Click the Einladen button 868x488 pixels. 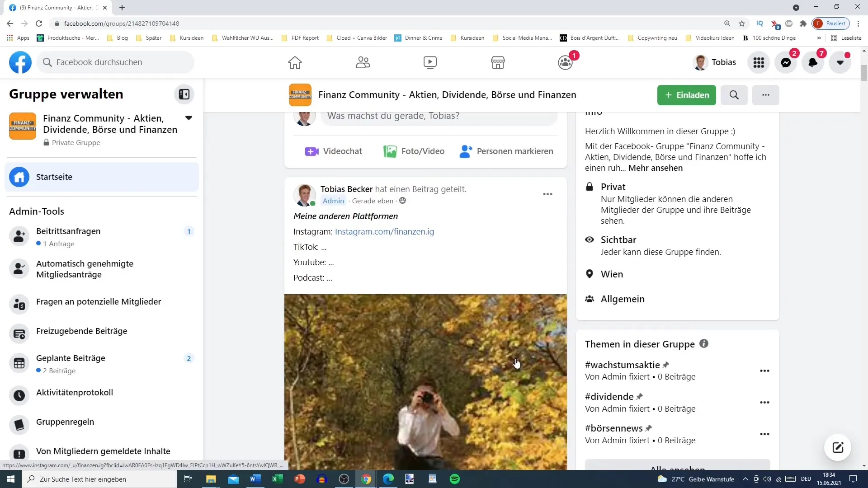tap(686, 95)
